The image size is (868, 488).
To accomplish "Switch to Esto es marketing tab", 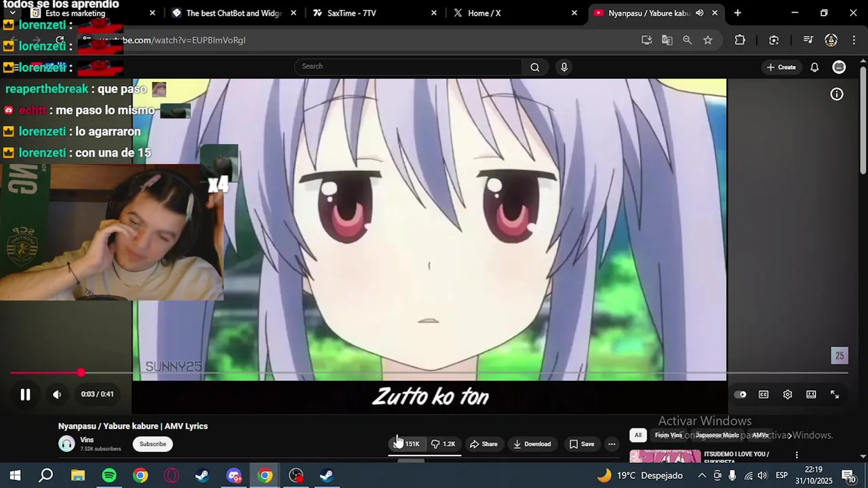I will pos(84,13).
